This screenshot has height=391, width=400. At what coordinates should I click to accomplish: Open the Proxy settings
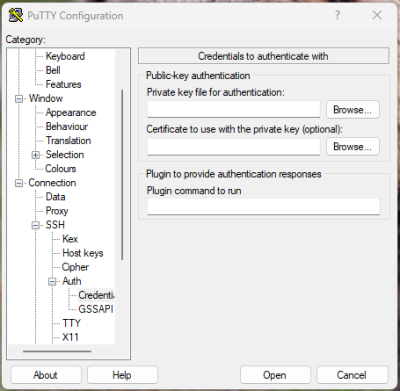coord(57,211)
